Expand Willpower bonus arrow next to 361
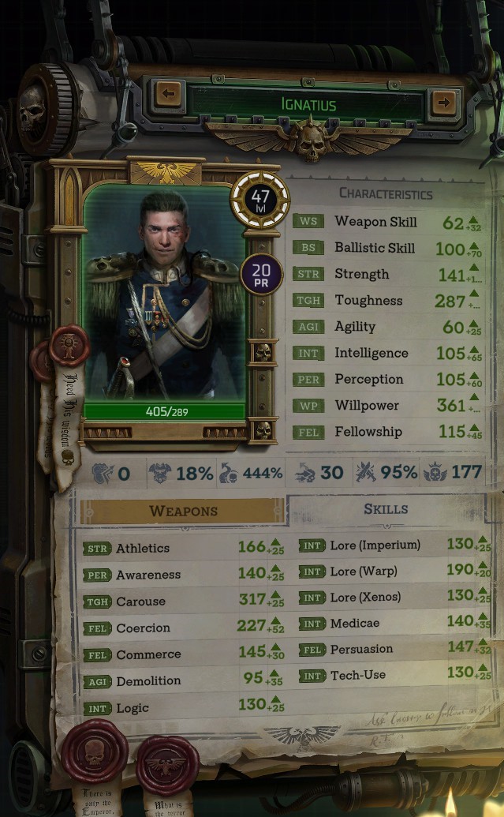The height and width of the screenshot is (817, 504). 474,404
